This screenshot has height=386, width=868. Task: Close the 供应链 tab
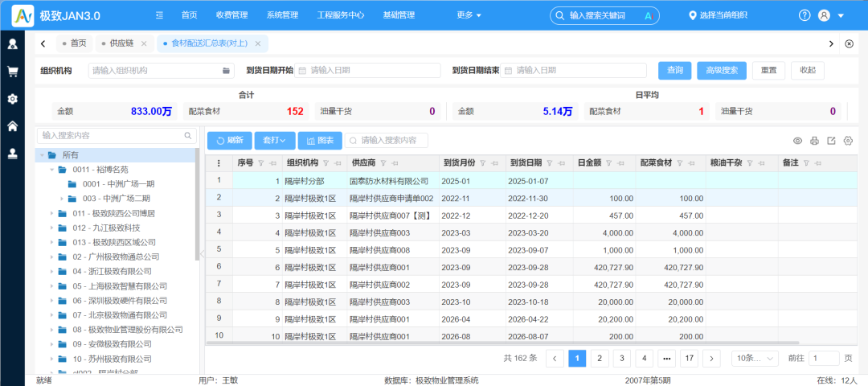(x=144, y=43)
